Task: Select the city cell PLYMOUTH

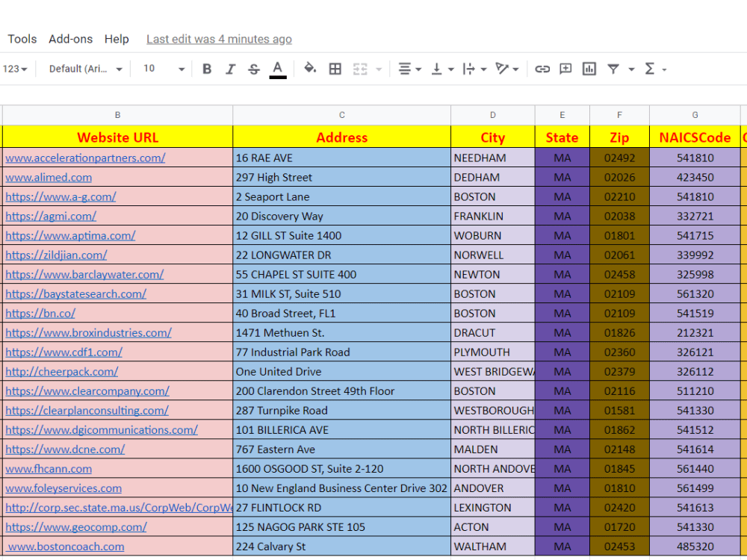Action: tap(492, 352)
